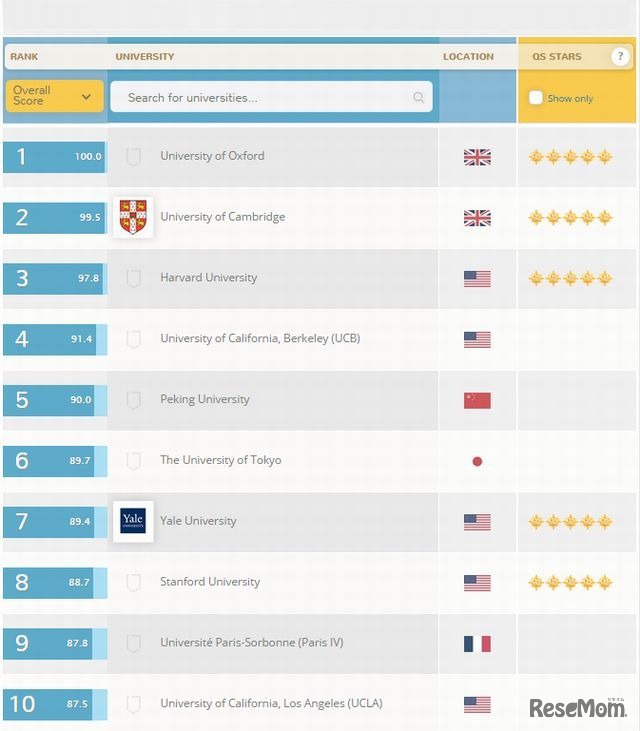Click the QS Stars help question mark
The image size is (640, 731).
(620, 57)
